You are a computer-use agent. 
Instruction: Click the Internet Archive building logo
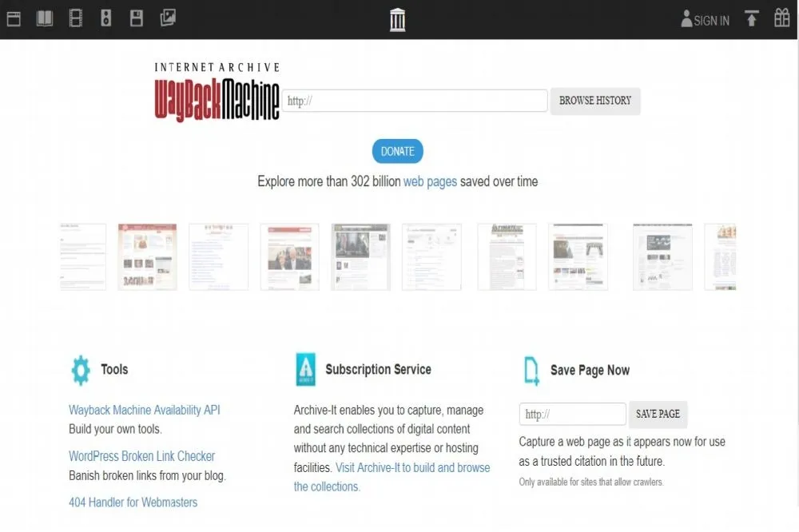(x=397, y=20)
